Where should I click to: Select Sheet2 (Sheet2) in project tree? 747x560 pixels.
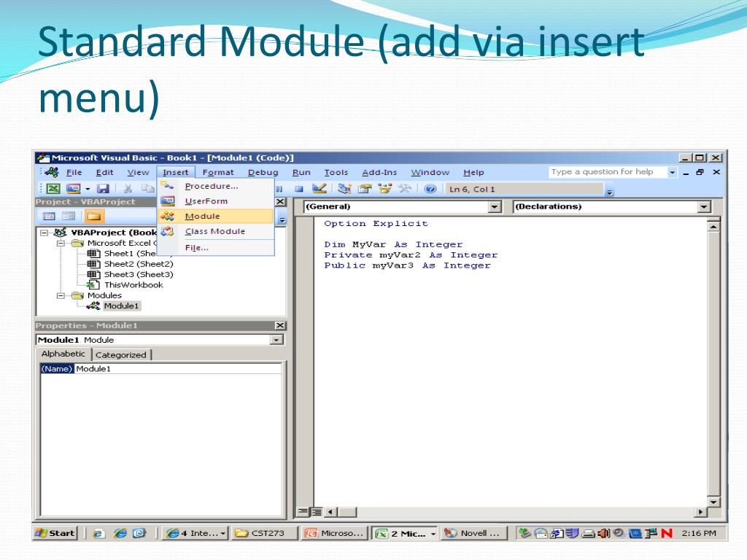[138, 264]
